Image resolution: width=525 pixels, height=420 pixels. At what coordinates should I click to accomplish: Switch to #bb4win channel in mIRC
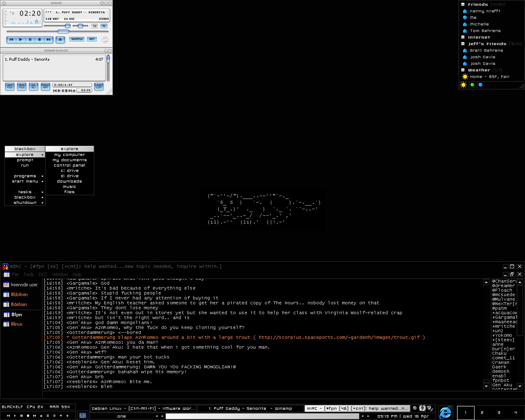tap(19, 294)
